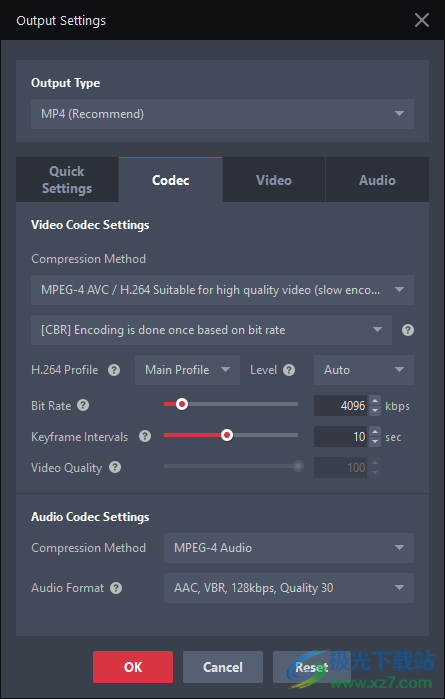Click the help icon next to Level
The width and height of the screenshot is (445, 699).
point(289,370)
